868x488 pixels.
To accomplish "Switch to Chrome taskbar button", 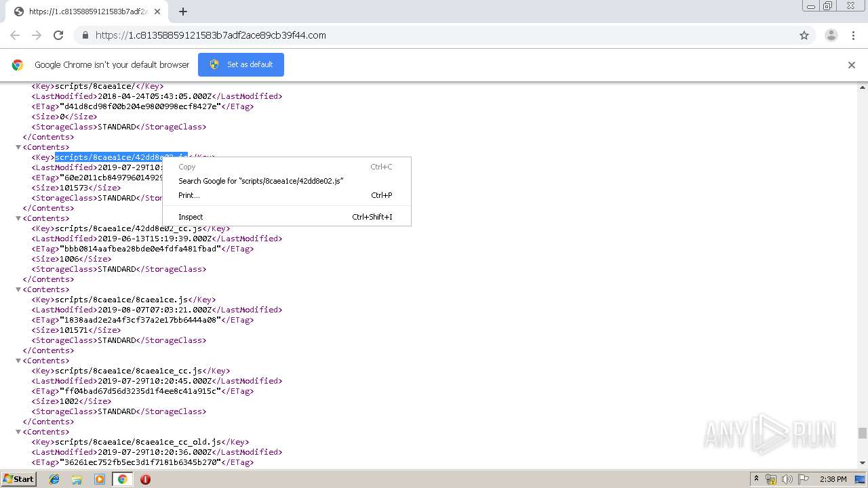I will click(122, 479).
